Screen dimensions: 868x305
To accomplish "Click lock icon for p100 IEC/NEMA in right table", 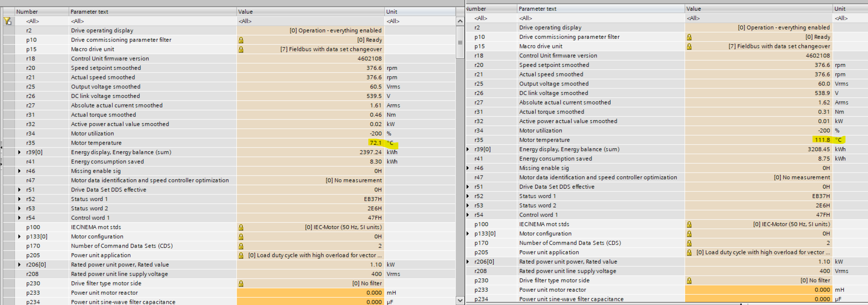I will pos(689,224).
